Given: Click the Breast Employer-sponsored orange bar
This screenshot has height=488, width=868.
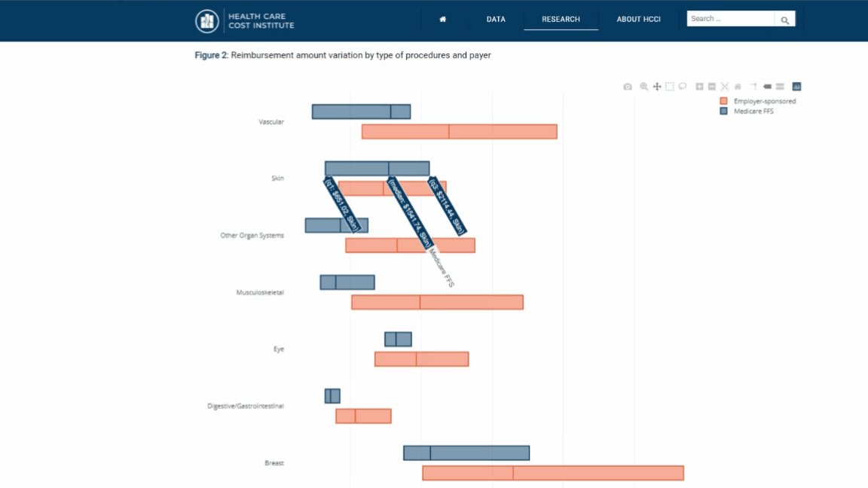Looking at the screenshot, I should [553, 473].
